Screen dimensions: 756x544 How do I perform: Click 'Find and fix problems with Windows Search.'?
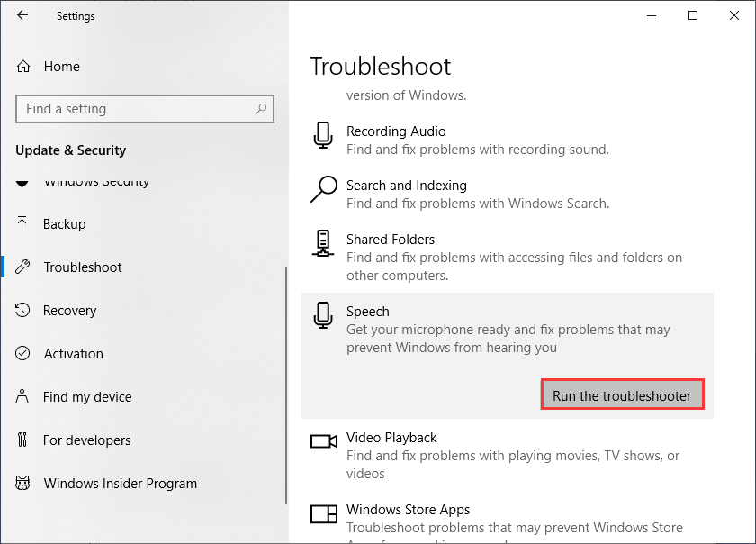pyautogui.click(x=478, y=204)
